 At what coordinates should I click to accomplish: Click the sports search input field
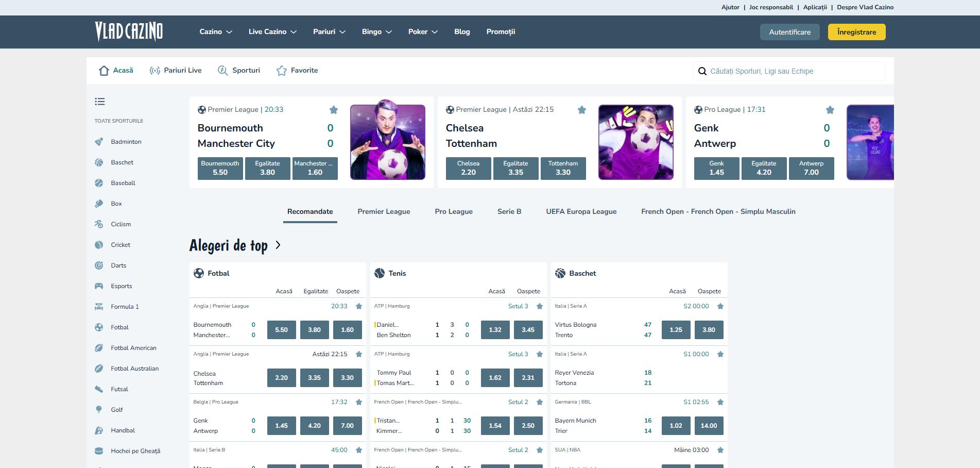[x=789, y=71]
